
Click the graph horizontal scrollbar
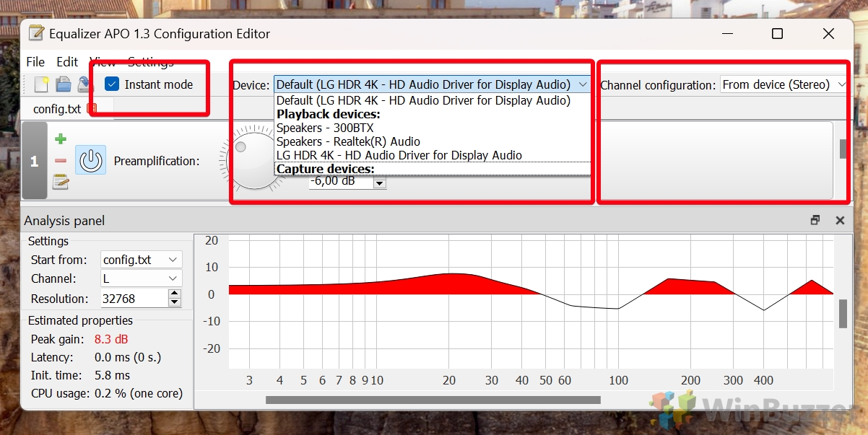click(x=433, y=400)
